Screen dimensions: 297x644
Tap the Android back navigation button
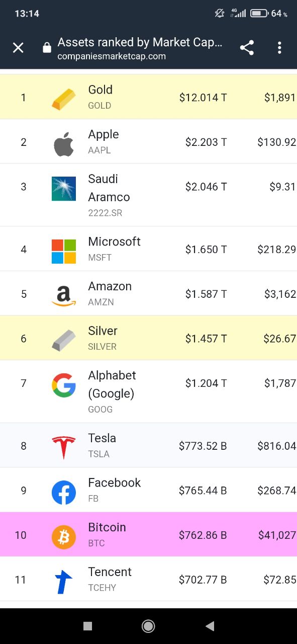coord(210,626)
